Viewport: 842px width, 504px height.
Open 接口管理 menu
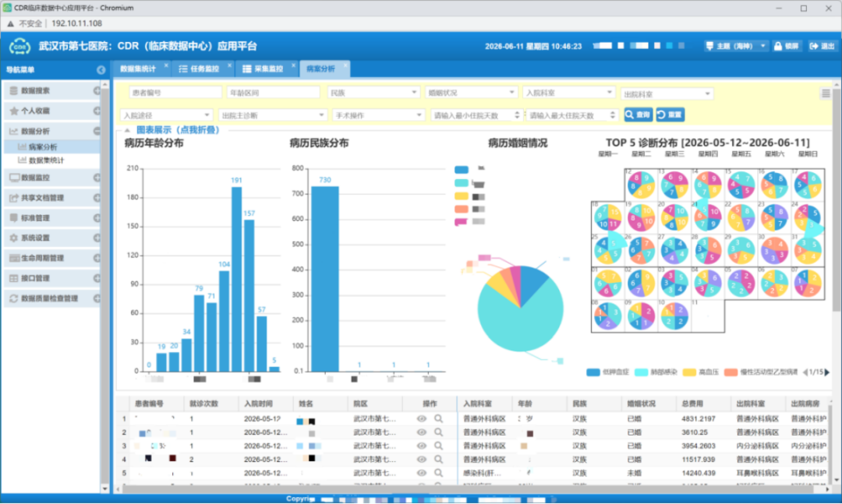tap(51, 278)
